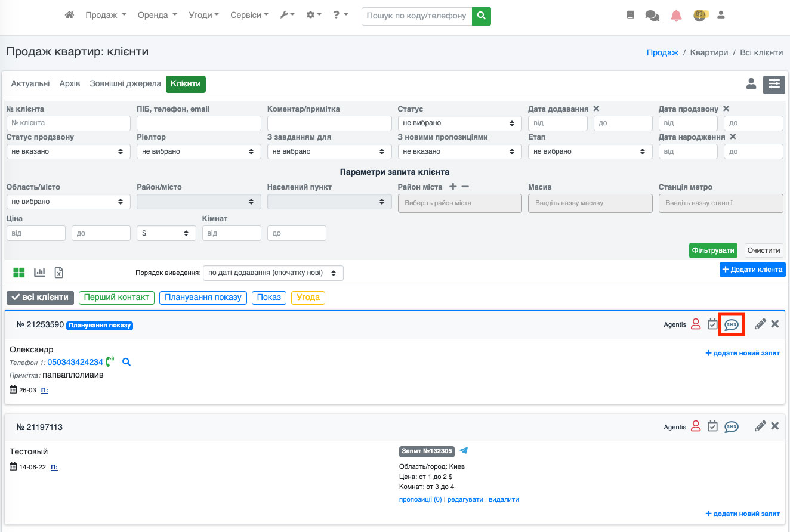790x532 pixels.
Task: Click the statistics chart icon
Action: 40,273
